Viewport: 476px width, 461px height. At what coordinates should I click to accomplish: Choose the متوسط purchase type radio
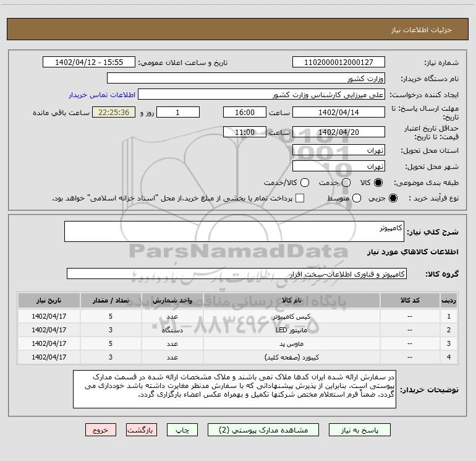(357, 198)
